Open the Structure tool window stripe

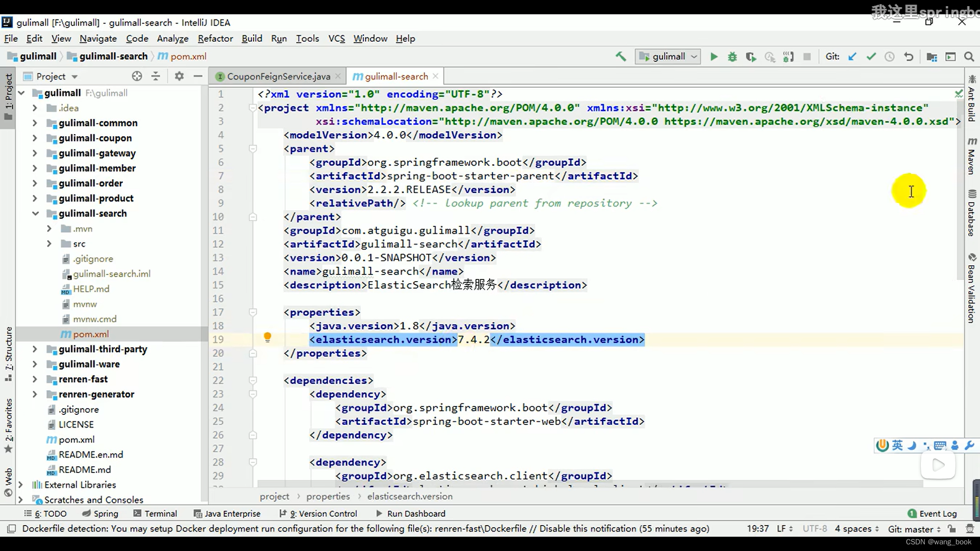tap(8, 354)
